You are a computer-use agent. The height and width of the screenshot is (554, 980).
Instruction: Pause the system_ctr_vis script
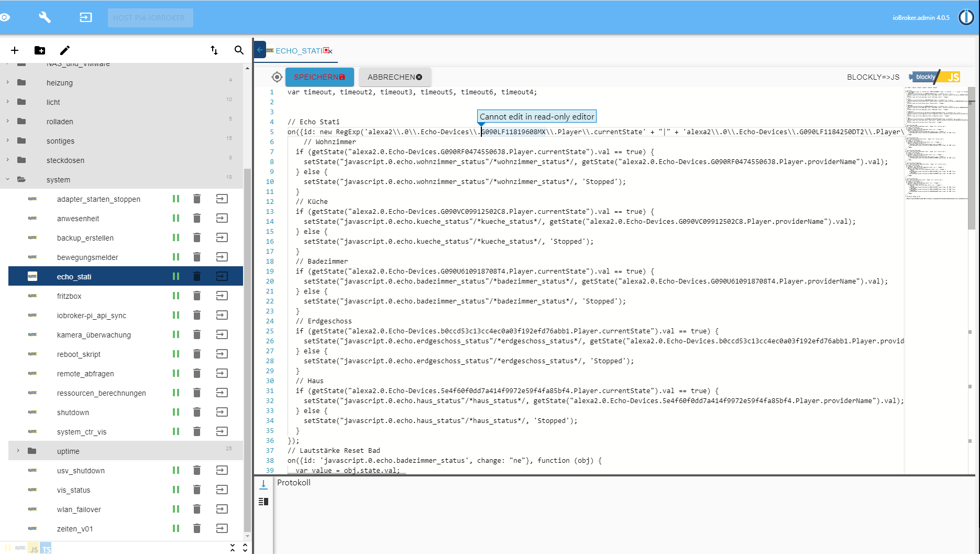click(176, 431)
